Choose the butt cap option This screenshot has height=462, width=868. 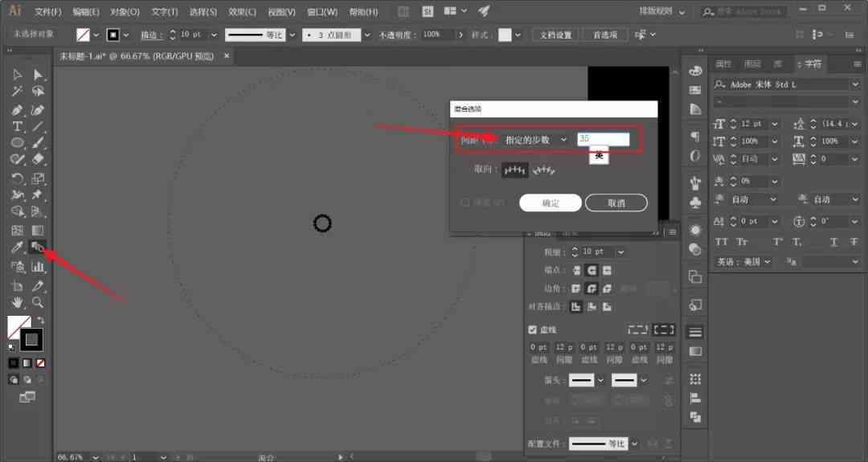576,270
